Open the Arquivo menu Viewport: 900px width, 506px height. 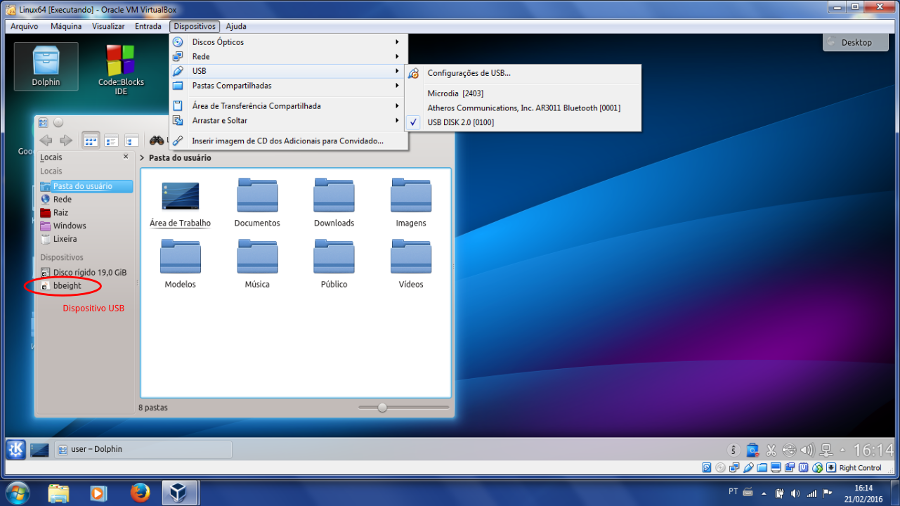click(x=24, y=26)
